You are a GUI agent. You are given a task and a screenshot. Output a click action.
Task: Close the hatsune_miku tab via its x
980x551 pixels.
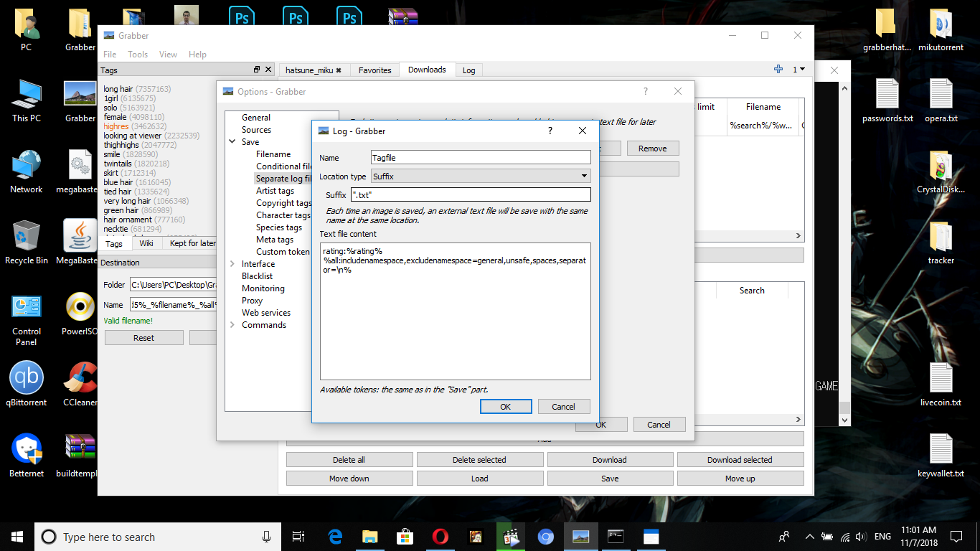[339, 70]
